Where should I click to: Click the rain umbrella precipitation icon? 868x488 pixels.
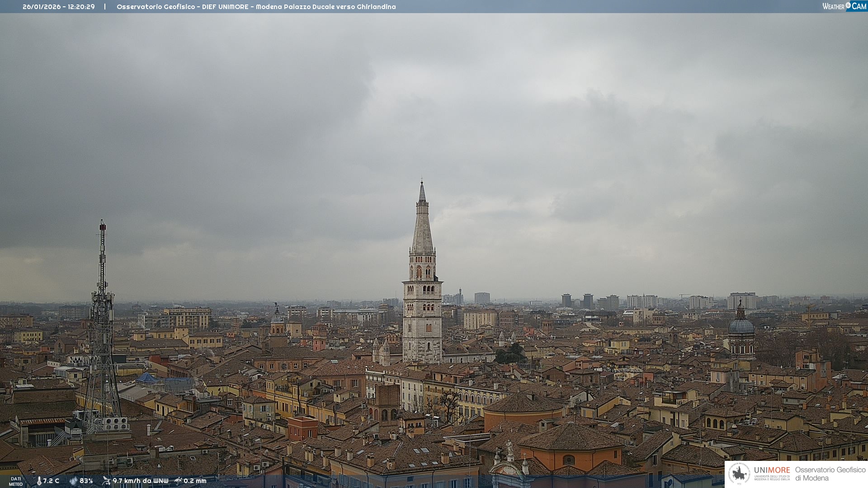coord(178,481)
